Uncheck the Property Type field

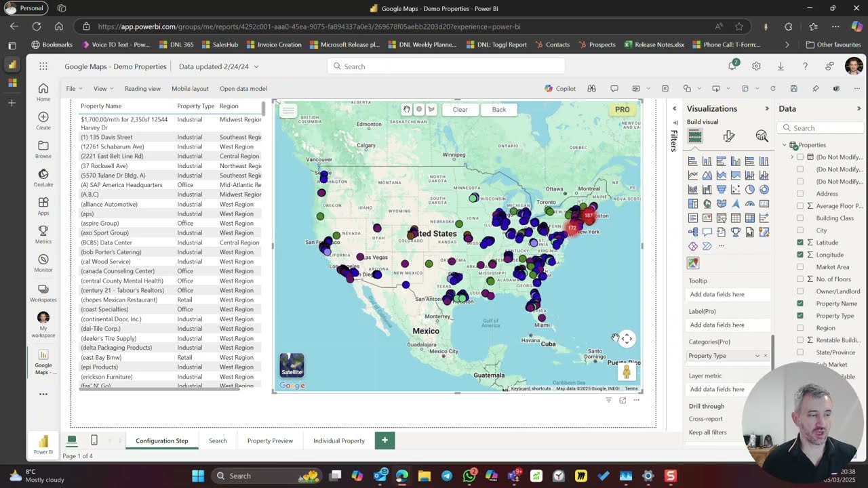point(800,316)
